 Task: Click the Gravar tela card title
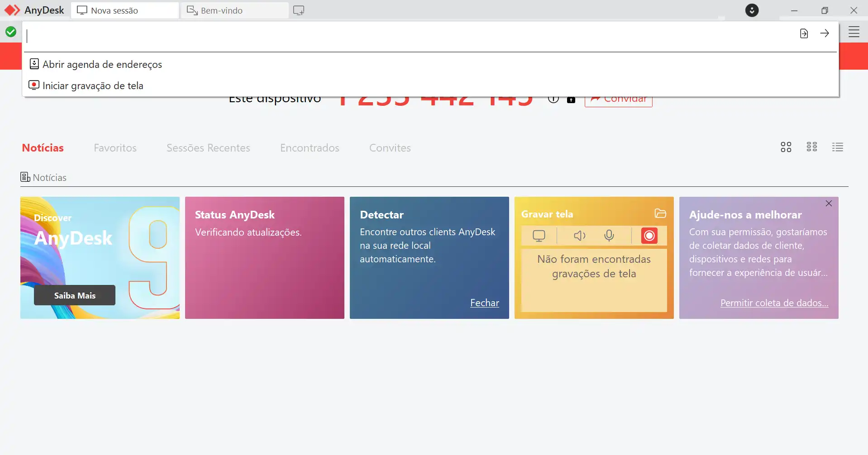tap(547, 214)
